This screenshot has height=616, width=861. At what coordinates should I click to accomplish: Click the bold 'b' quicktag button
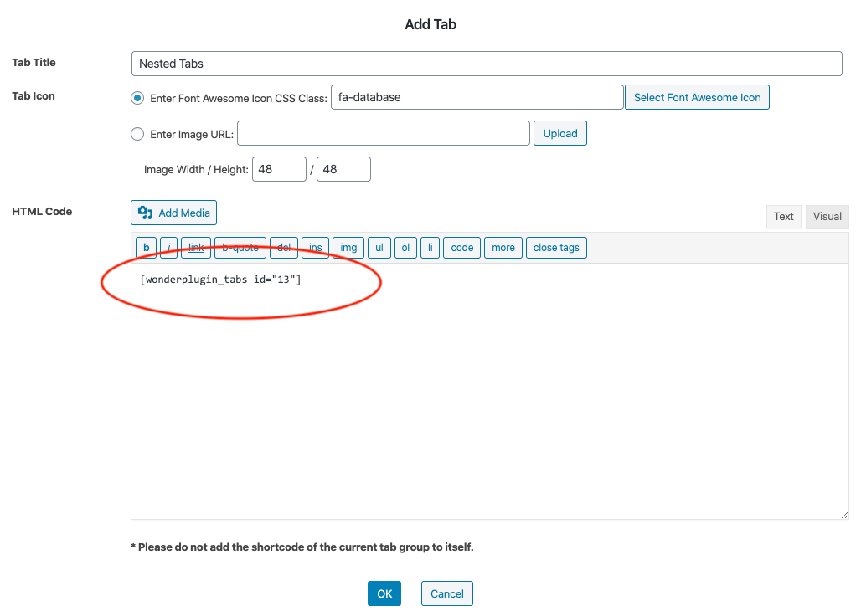click(x=146, y=248)
